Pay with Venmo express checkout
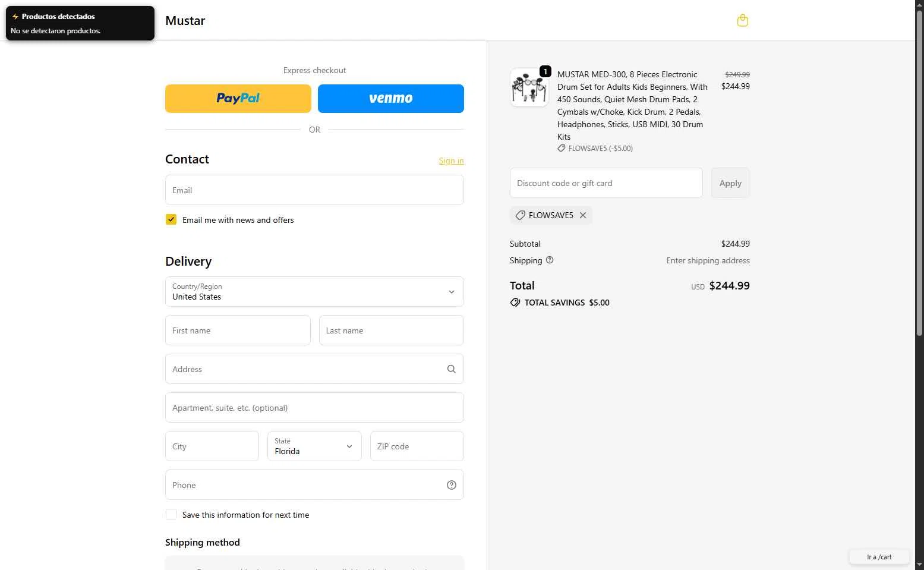This screenshot has height=570, width=924. coord(391,99)
